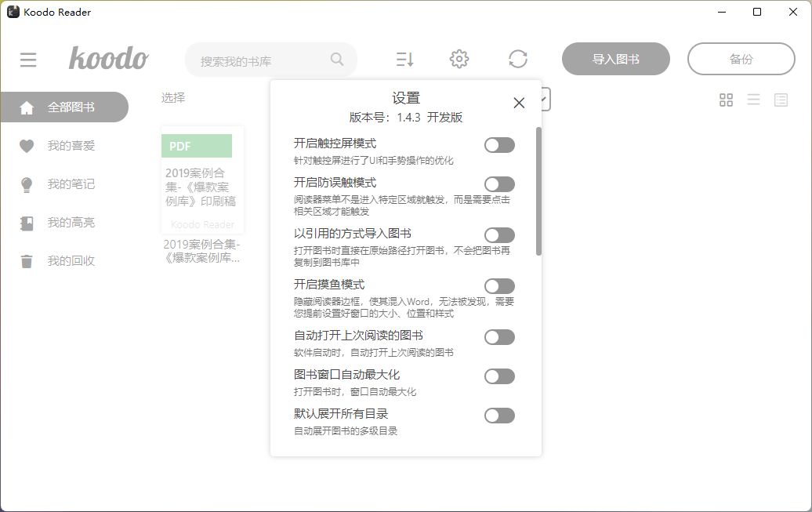Click the heart icon for 我的喜爱
812x512 pixels.
click(27, 146)
